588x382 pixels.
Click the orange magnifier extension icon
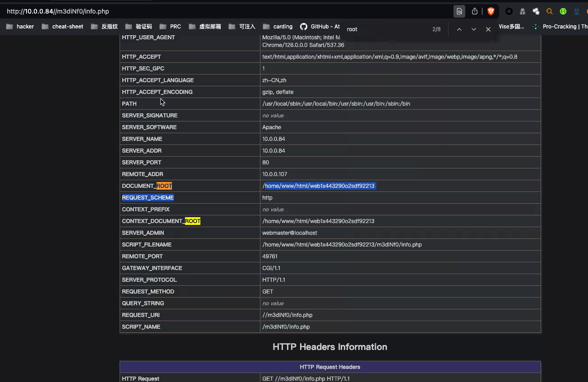click(549, 11)
